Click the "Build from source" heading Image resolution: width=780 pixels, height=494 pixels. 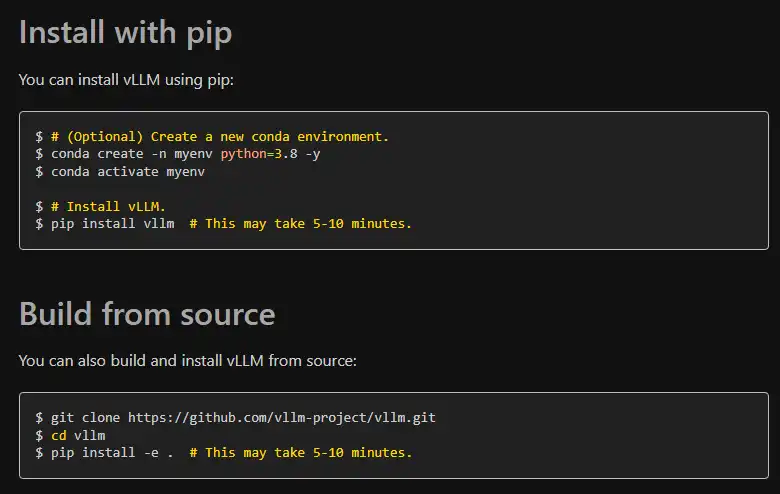click(x=147, y=314)
